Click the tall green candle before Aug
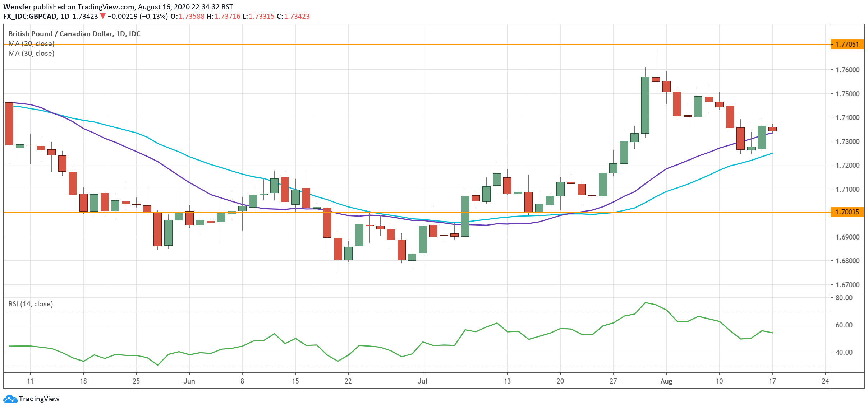The image size is (868, 409). 645,105
